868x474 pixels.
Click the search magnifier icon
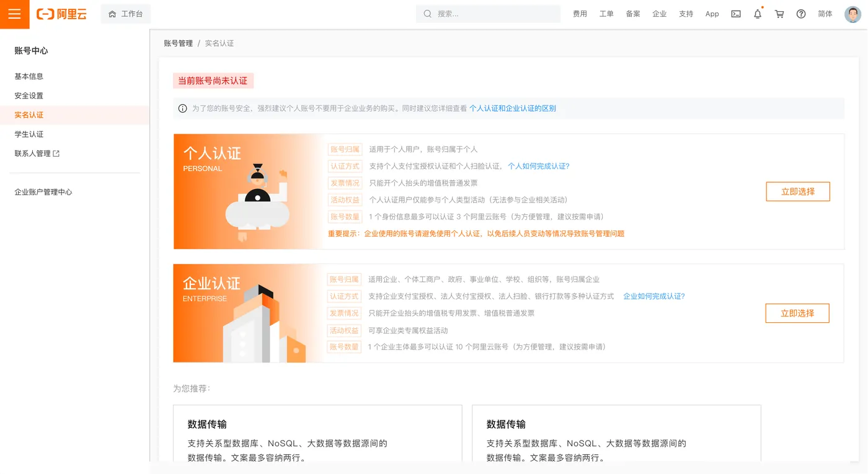[x=428, y=13]
